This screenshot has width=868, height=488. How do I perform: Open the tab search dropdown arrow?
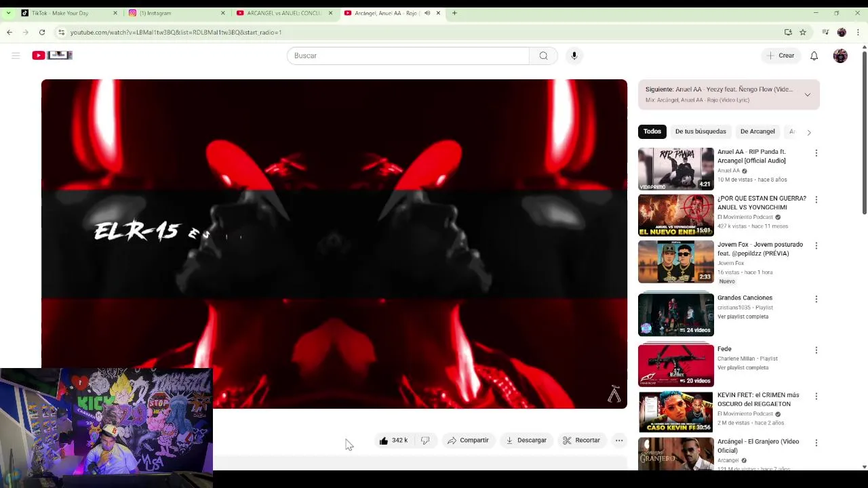(x=8, y=13)
